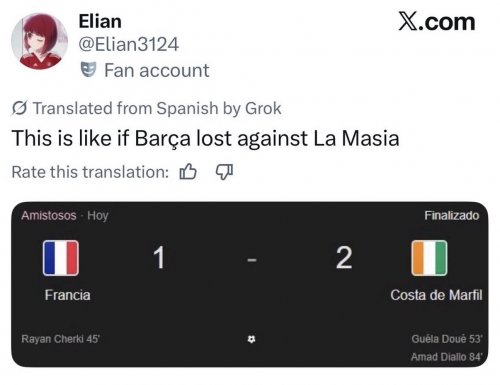Click the Costa de Marfil team name
The height and width of the screenshot is (385, 500).
coord(436,295)
